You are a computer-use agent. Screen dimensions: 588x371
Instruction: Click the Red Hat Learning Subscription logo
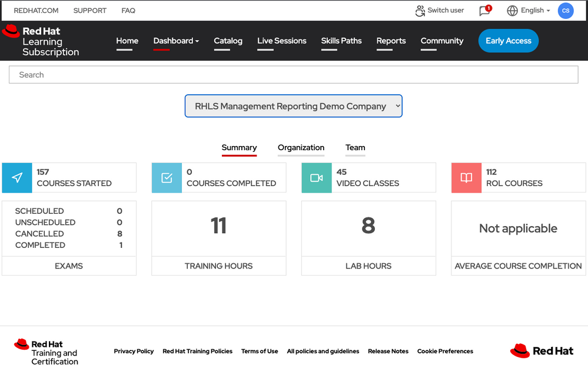(x=41, y=41)
